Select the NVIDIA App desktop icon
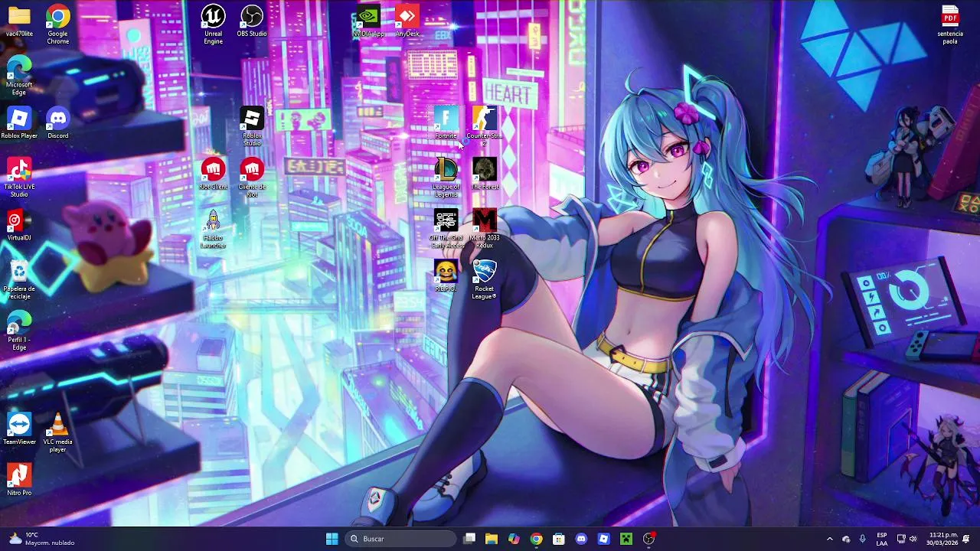The image size is (980, 551). click(x=368, y=21)
